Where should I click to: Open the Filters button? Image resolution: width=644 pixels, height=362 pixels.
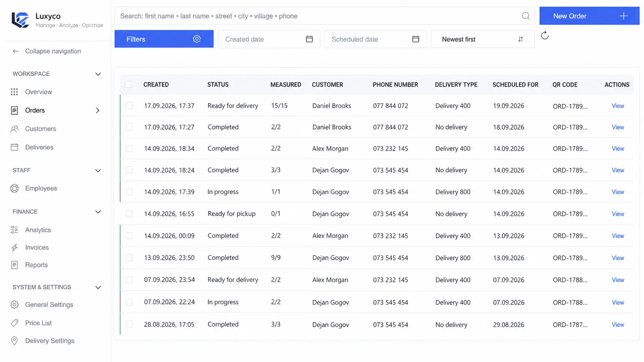164,39
